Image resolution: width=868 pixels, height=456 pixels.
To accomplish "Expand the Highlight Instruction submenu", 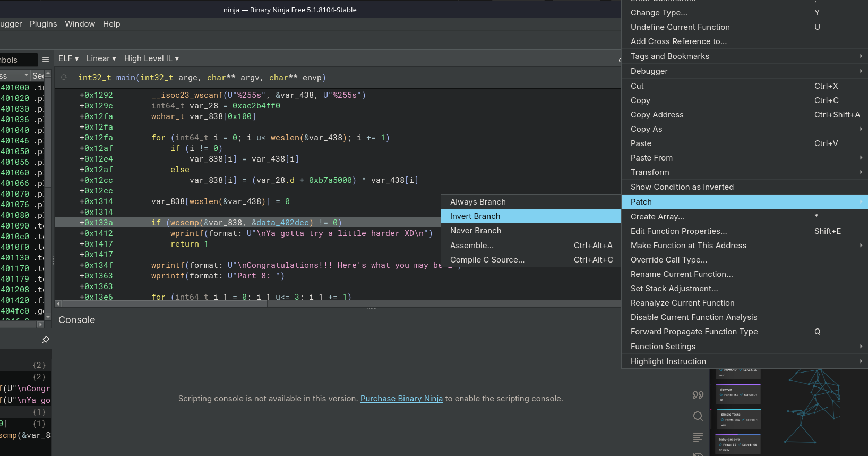I will [x=668, y=361].
